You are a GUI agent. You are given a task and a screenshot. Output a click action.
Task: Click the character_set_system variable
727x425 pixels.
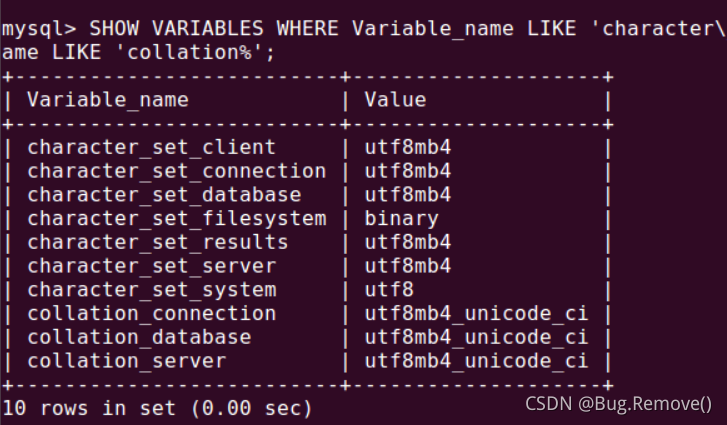tap(151, 290)
